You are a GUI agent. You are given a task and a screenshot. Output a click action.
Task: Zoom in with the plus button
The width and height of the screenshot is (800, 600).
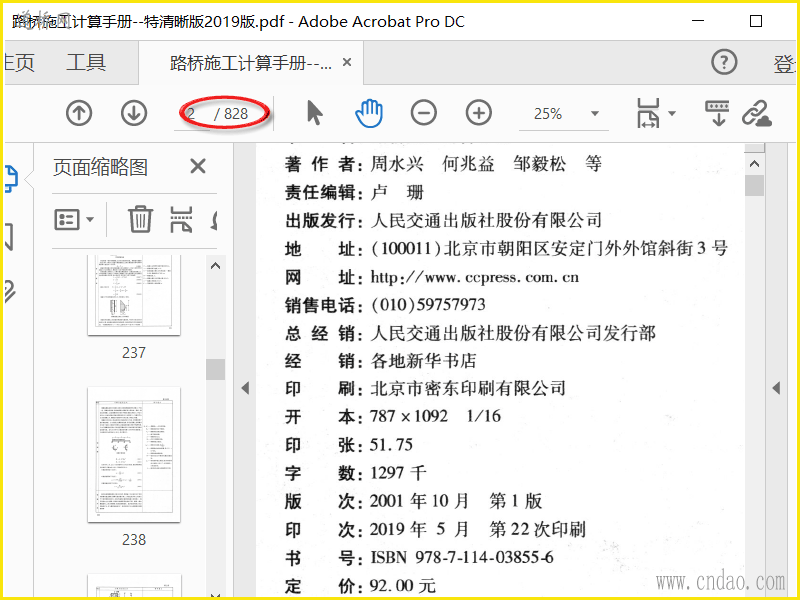click(479, 113)
